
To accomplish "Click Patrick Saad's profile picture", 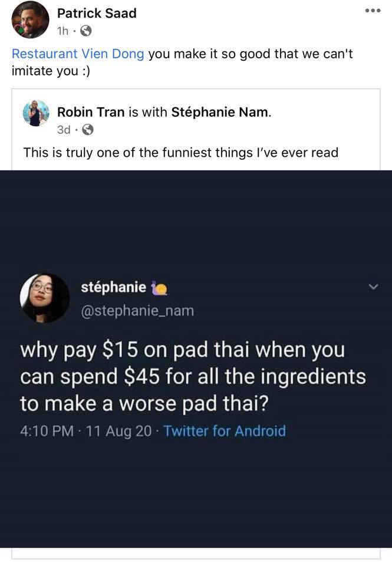I will pos(30,19).
